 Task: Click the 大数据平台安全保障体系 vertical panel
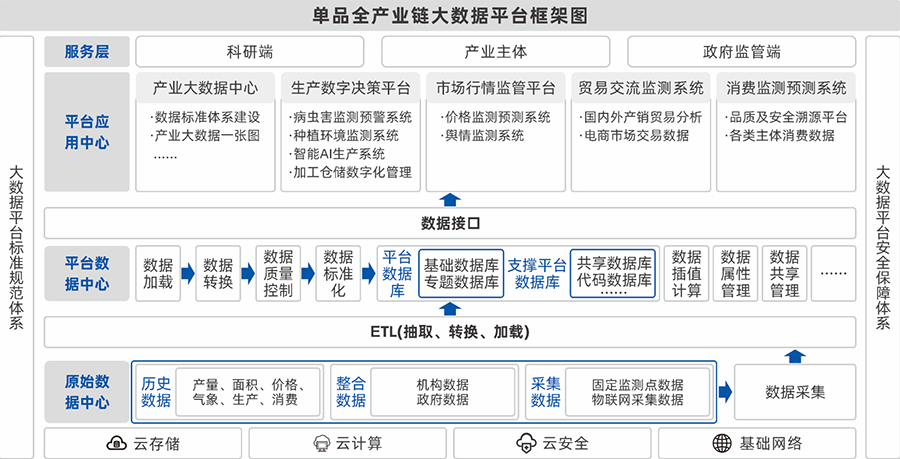pyautogui.click(x=881, y=240)
